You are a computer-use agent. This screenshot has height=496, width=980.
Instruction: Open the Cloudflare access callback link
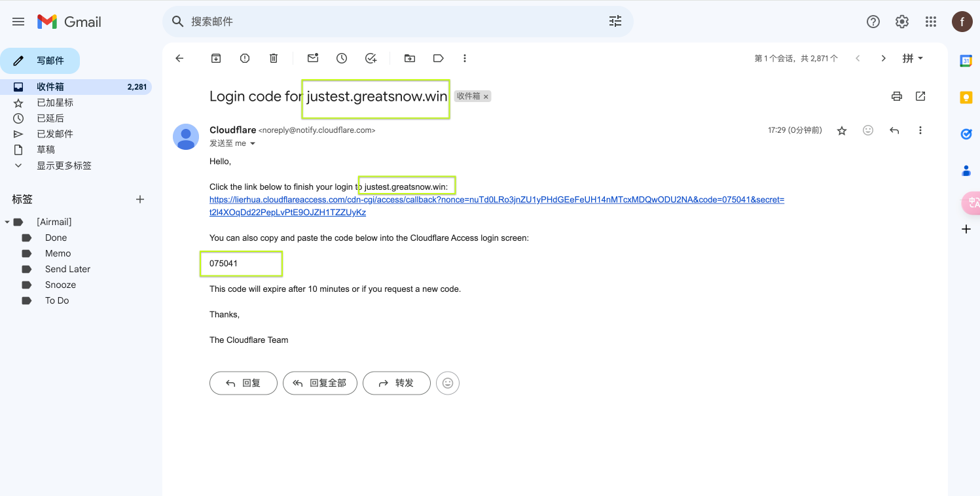(497, 206)
